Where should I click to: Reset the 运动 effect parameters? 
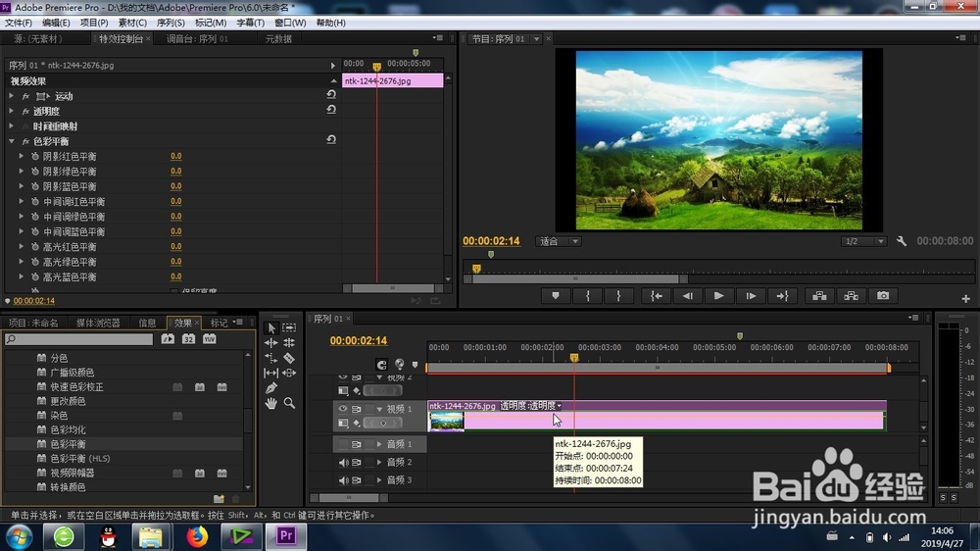point(331,94)
